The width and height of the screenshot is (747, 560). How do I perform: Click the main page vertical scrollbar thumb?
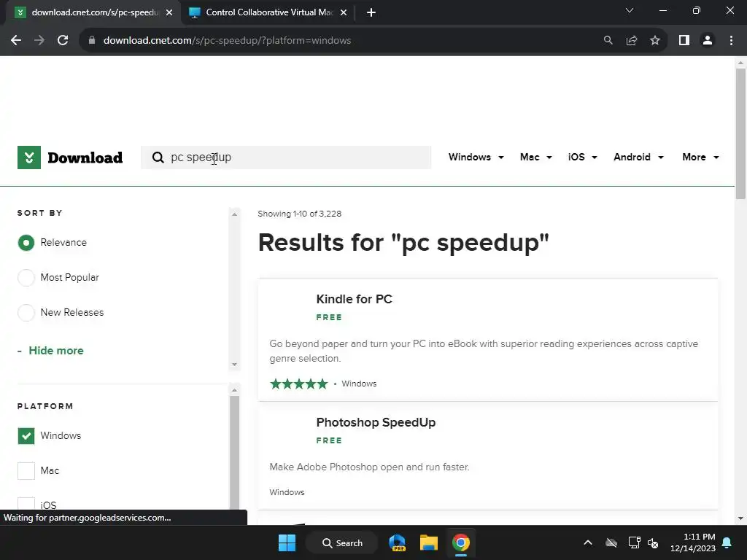[x=740, y=134]
